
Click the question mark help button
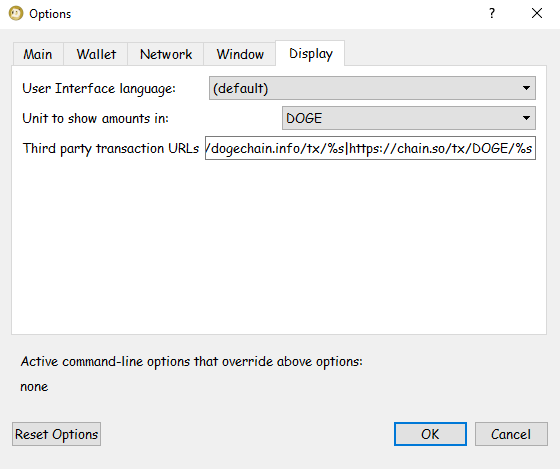pos(492,14)
